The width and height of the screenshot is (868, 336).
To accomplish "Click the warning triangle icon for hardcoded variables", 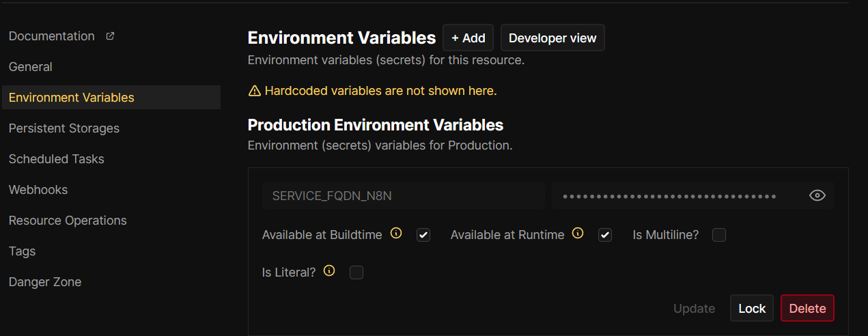I will (x=255, y=91).
